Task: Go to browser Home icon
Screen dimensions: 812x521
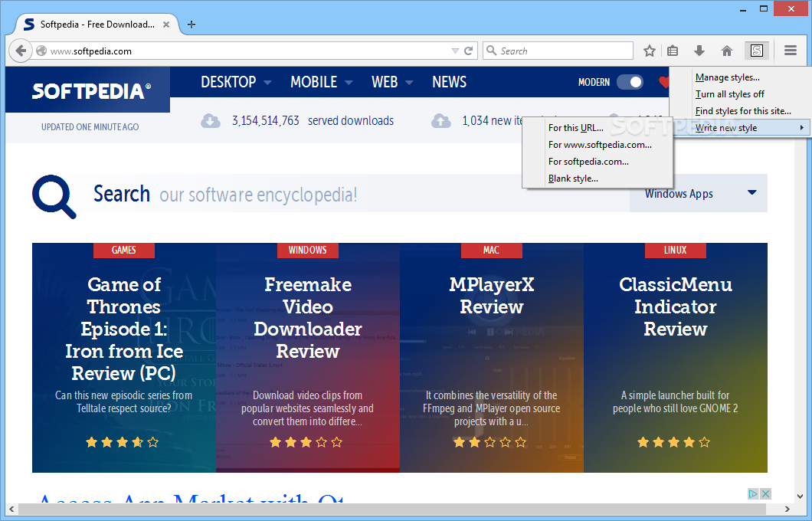Action: [727, 51]
